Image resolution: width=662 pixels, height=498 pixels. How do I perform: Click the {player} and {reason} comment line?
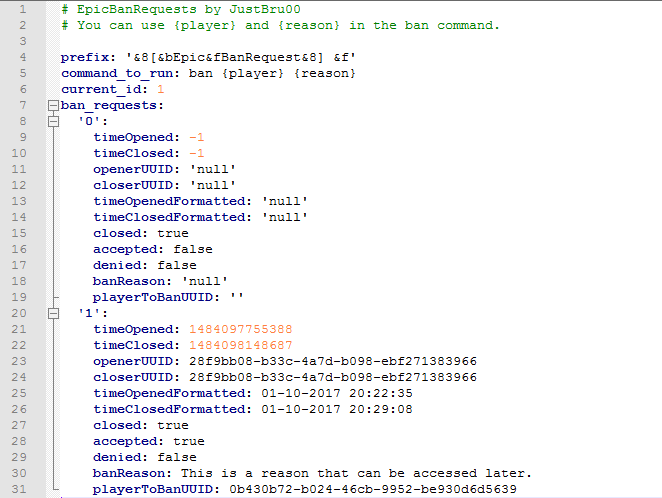280,25
